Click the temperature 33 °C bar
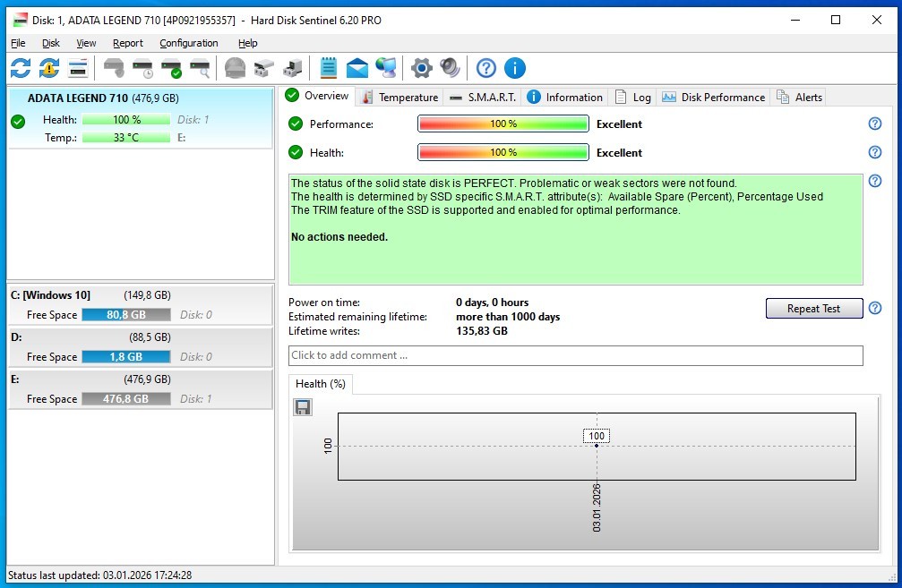The image size is (902, 588). 126,137
